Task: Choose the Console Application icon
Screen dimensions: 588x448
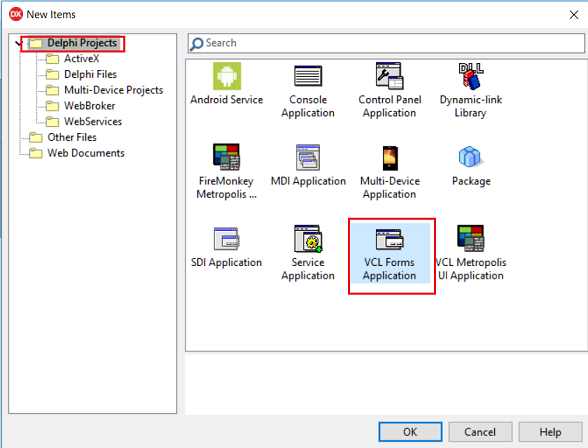Action: pos(308,76)
